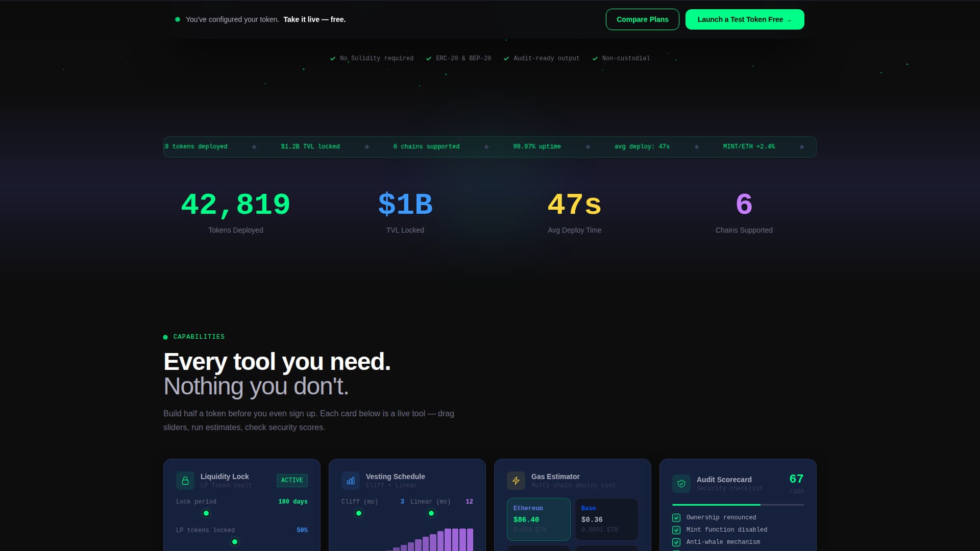This screenshot has width=980, height=551.
Task: Click 'MINT/ETH +2.4%' in ticker
Action: pos(749,146)
